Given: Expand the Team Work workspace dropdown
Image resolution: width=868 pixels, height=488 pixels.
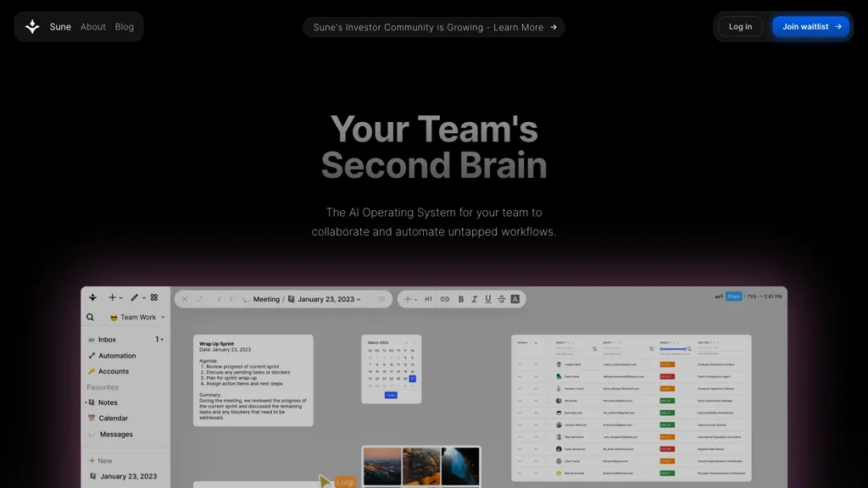Looking at the screenshot, I should coord(163,318).
